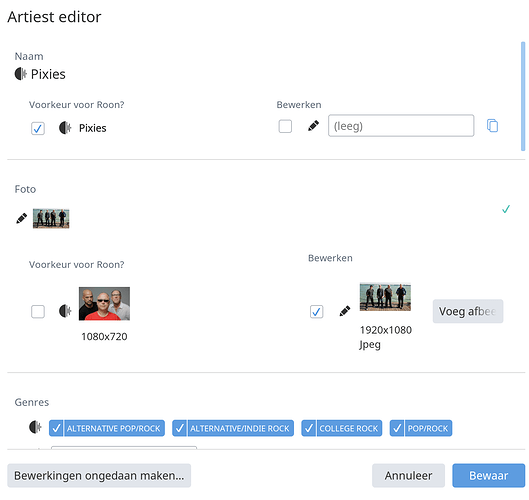The width and height of the screenshot is (529, 500).
Task: Click Roon logo beside the 1080x720 photo
Action: pyautogui.click(x=65, y=311)
